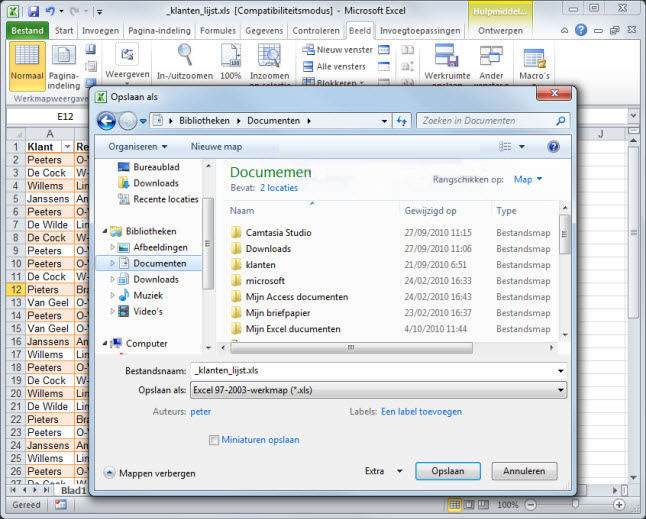Click macro record icon in status bar
The image size is (646, 519).
point(61,505)
